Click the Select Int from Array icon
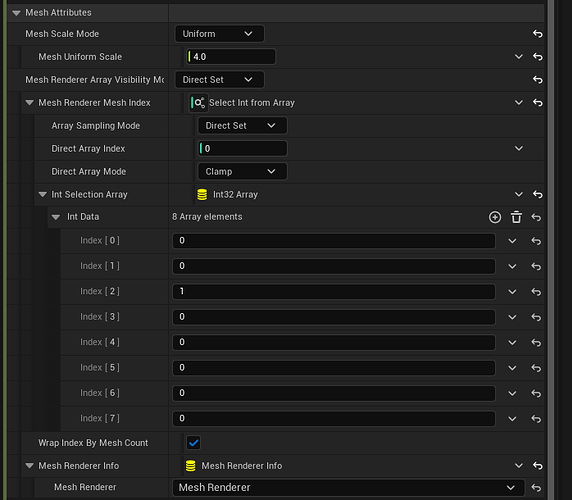572x500 pixels. coord(199,103)
